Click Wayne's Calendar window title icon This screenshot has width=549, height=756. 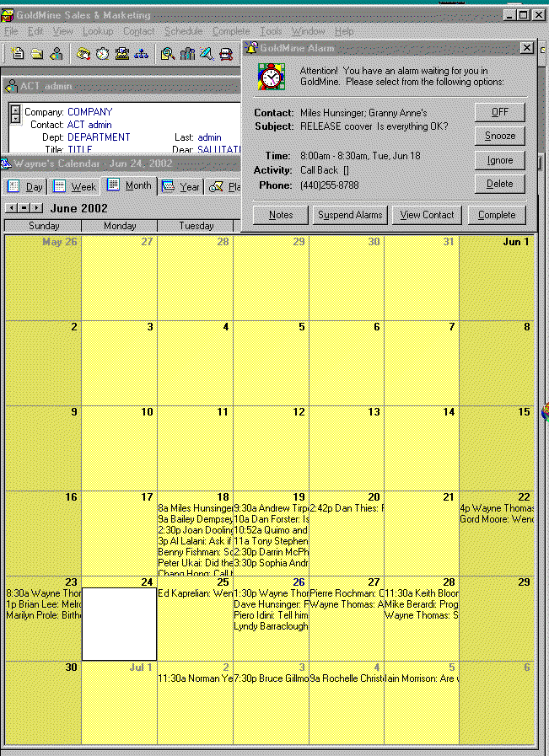pyautogui.click(x=6, y=163)
